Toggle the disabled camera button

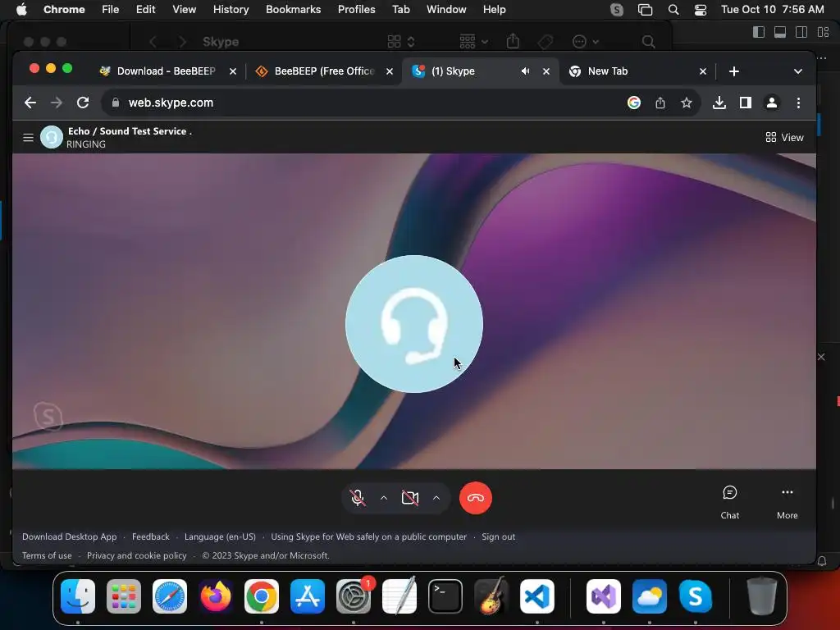click(410, 498)
